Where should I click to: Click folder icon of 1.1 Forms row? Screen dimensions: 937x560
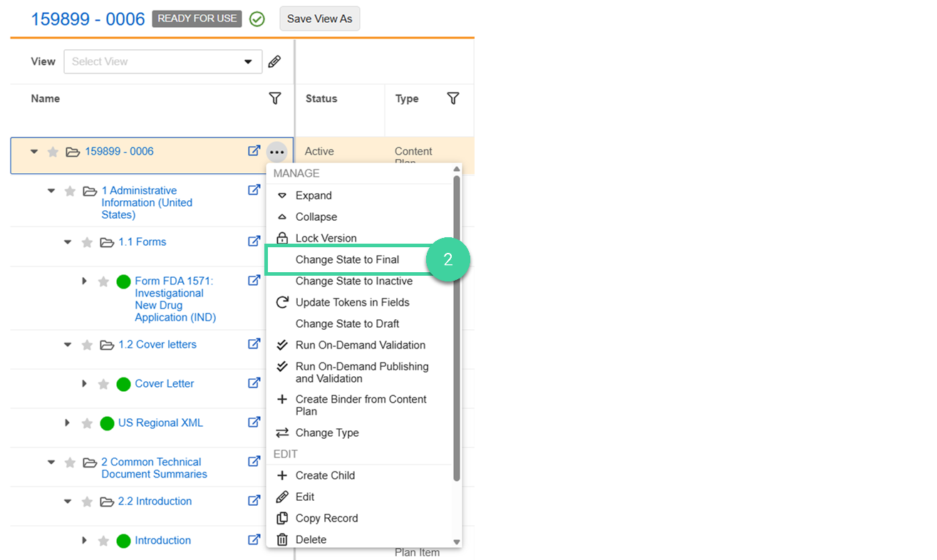107,242
